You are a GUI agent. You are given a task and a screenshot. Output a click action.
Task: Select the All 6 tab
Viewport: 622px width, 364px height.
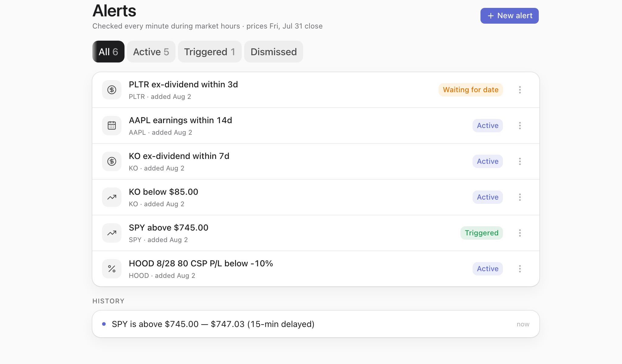108,52
